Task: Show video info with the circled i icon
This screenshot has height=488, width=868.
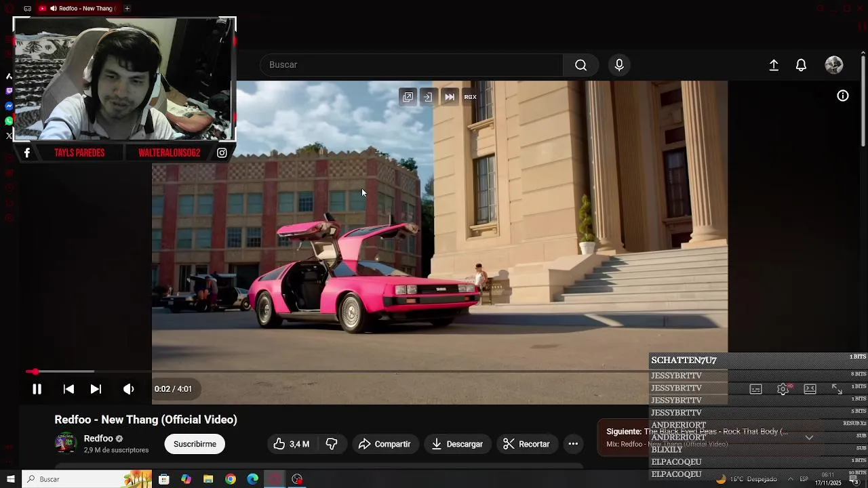Action: pos(843,96)
